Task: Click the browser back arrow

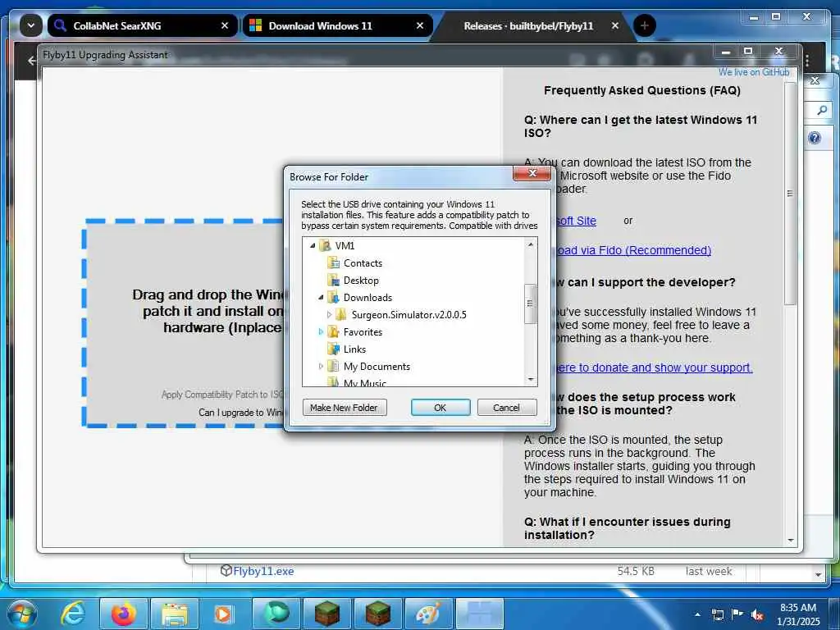Action: click(32, 61)
